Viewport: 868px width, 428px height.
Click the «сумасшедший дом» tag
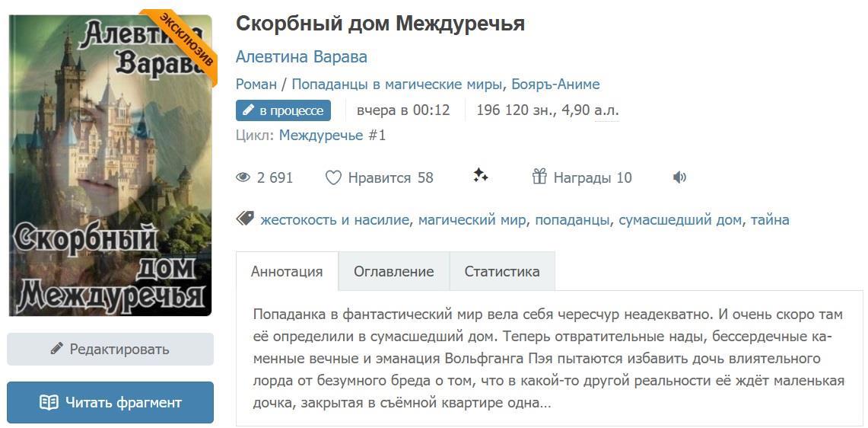click(679, 220)
